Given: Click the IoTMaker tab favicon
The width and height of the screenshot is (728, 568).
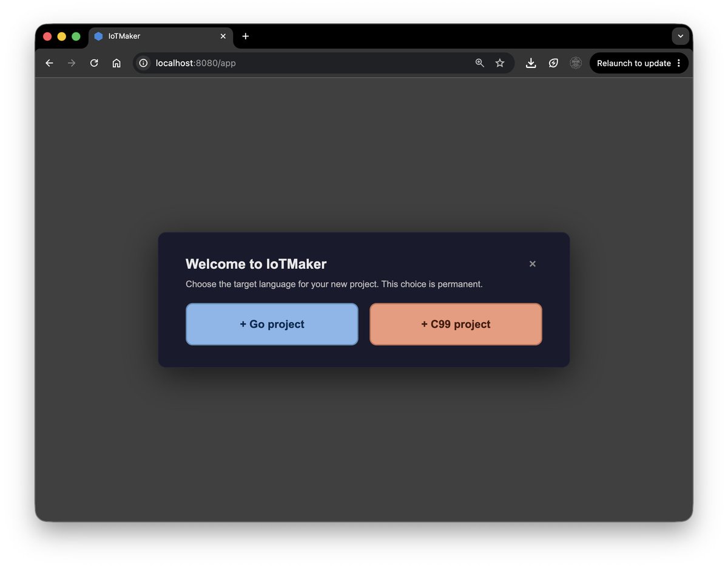Looking at the screenshot, I should 98,36.
